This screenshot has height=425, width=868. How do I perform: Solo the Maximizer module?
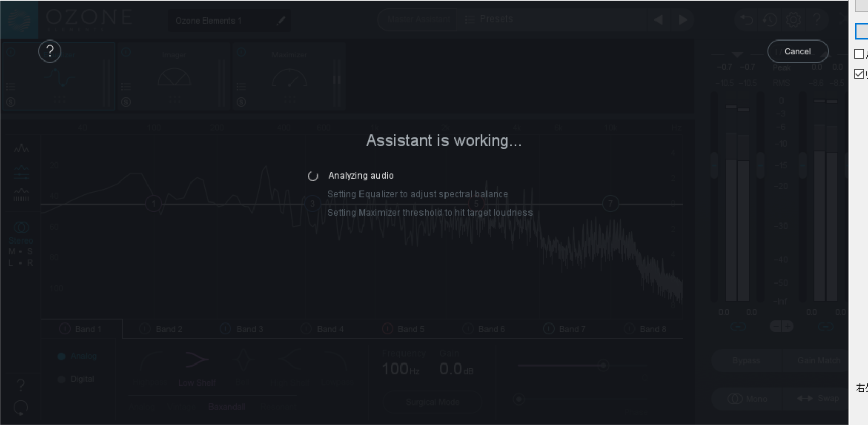tap(241, 102)
